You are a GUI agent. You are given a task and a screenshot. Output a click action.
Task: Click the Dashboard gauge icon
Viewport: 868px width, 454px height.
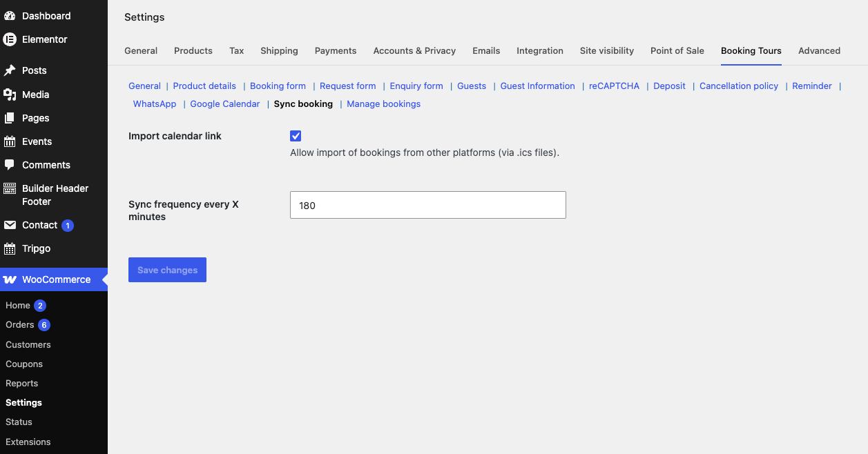point(10,16)
